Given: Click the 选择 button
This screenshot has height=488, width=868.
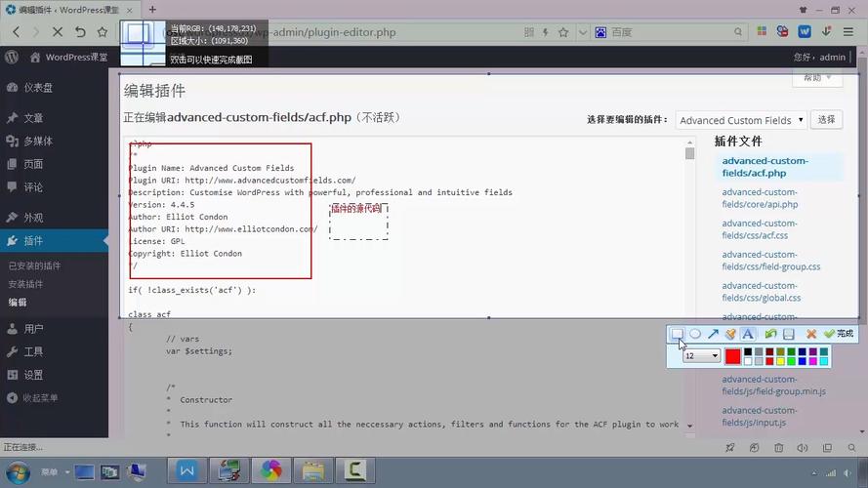Looking at the screenshot, I should (x=826, y=119).
